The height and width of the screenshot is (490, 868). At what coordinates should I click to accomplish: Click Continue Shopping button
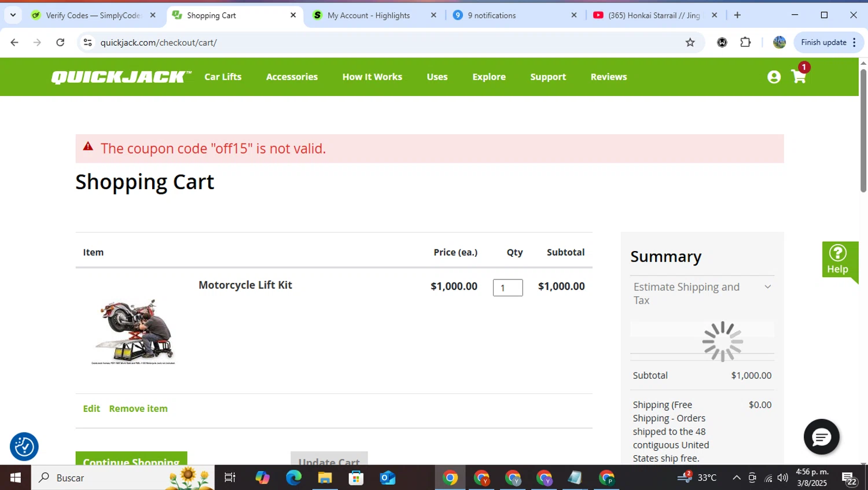click(131, 458)
